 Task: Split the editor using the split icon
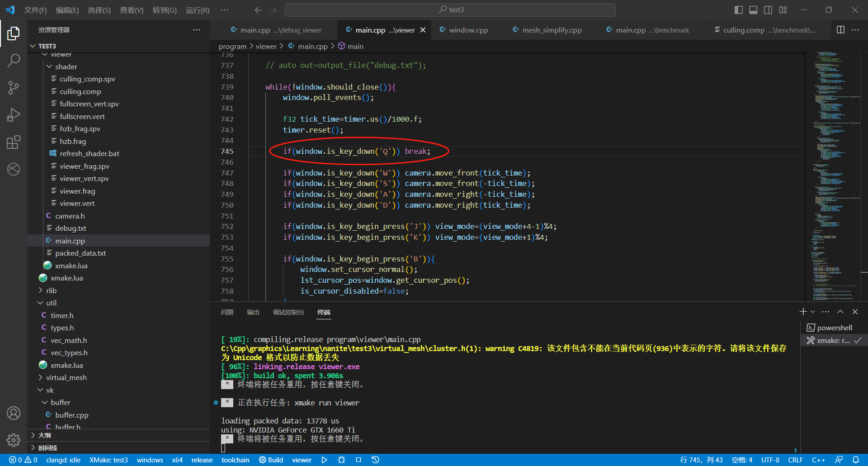click(840, 29)
